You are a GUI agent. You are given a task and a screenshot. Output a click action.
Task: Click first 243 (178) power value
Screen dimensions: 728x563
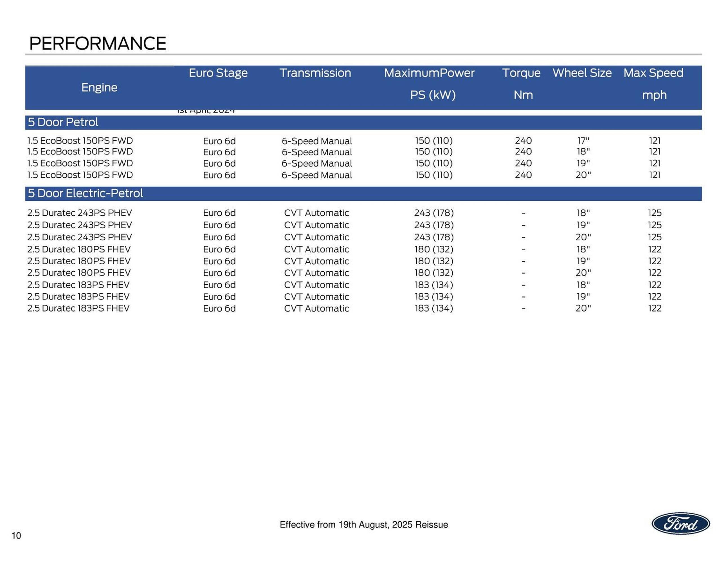coord(434,213)
